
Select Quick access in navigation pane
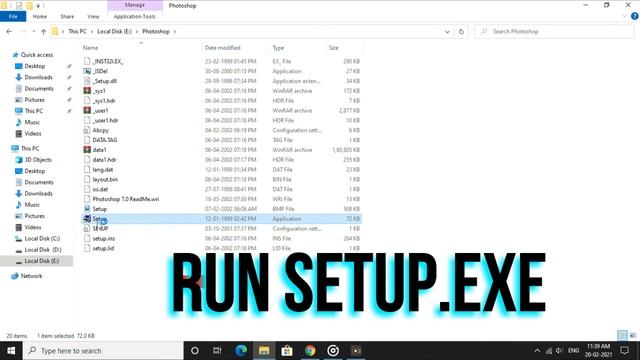[x=37, y=55]
